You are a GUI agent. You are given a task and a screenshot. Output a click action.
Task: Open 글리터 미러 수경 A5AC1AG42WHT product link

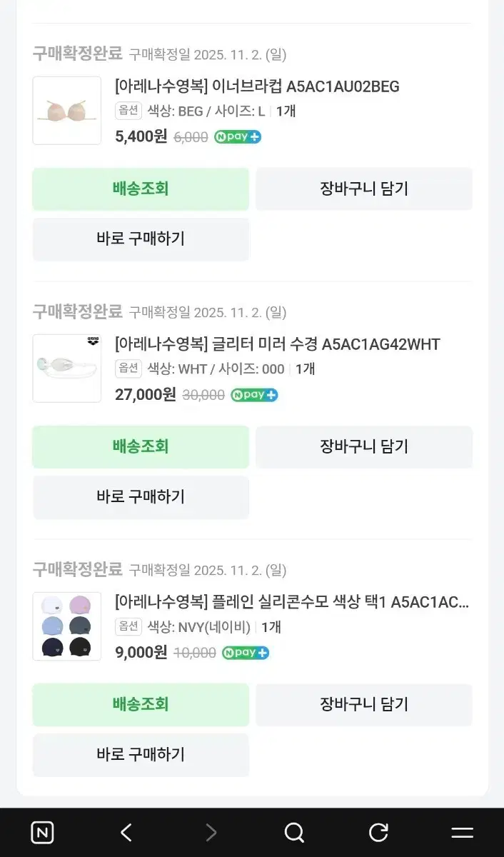click(278, 345)
